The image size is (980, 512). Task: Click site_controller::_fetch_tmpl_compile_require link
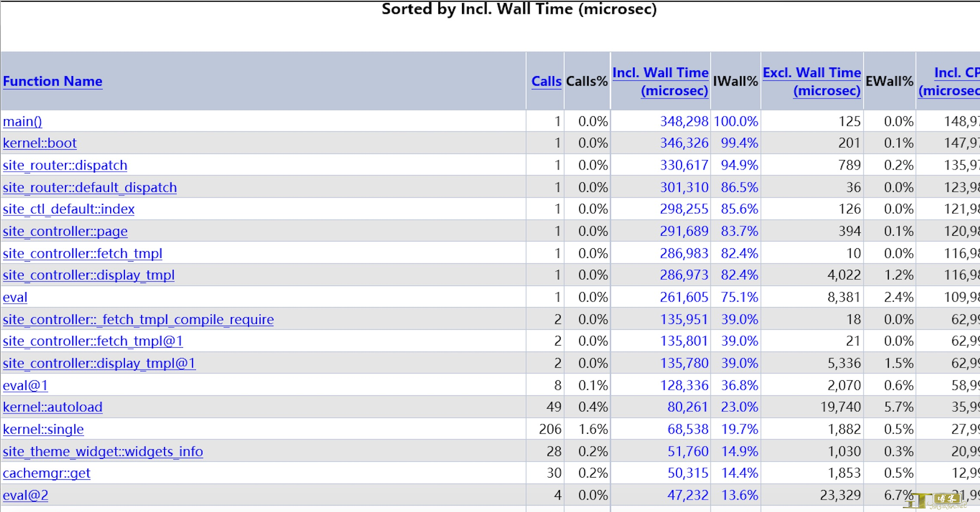pos(138,320)
